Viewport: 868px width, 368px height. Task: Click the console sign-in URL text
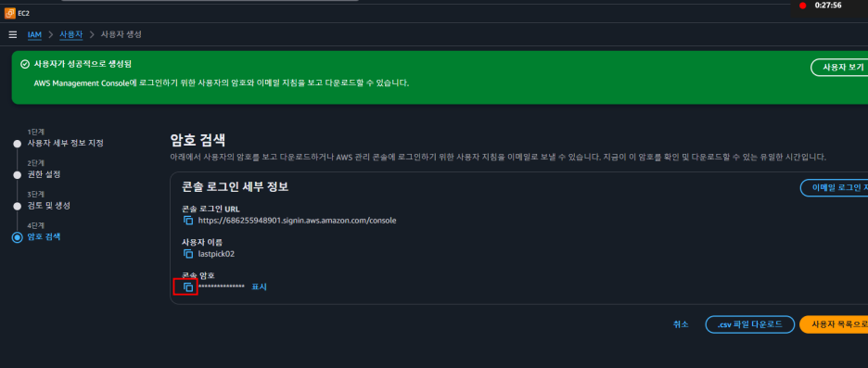pyautogui.click(x=298, y=221)
